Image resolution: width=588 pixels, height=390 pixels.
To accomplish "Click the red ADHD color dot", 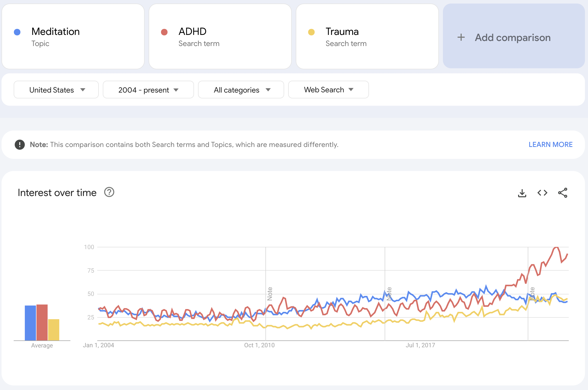I will pos(164,32).
